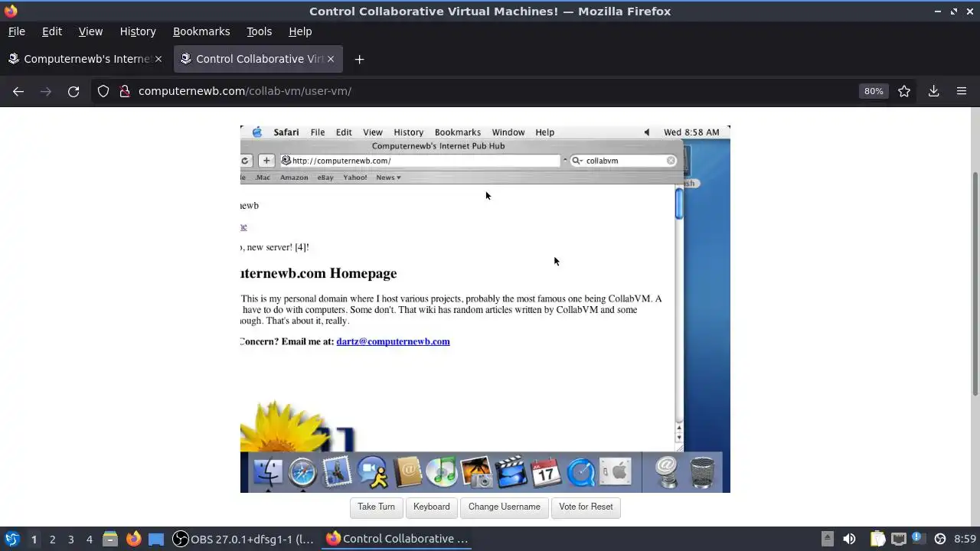Open the 80% zoom level indicator

click(x=874, y=91)
